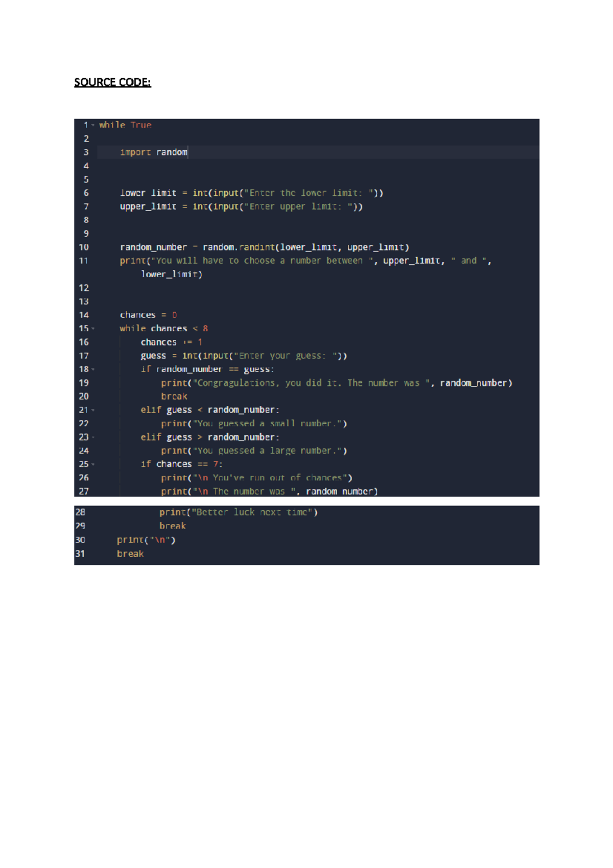Click the 'while True' keyword on line 1
Screen dimensions: 613x868
coord(125,125)
